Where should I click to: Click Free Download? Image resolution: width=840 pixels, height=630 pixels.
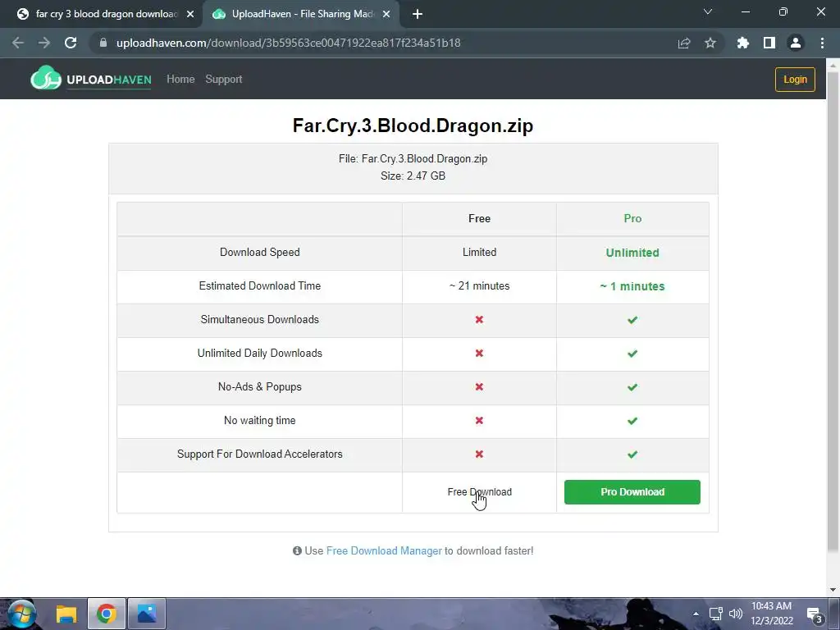click(479, 492)
